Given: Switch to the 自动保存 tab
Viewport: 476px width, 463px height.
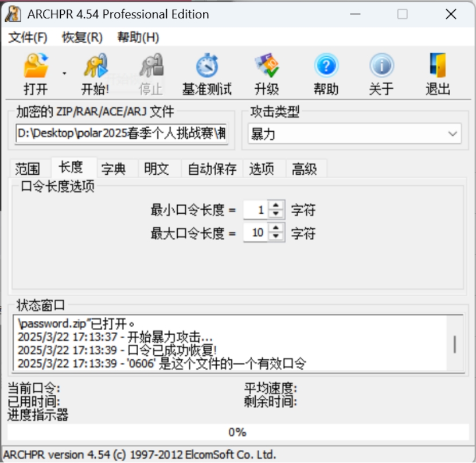Looking at the screenshot, I should tap(212, 168).
